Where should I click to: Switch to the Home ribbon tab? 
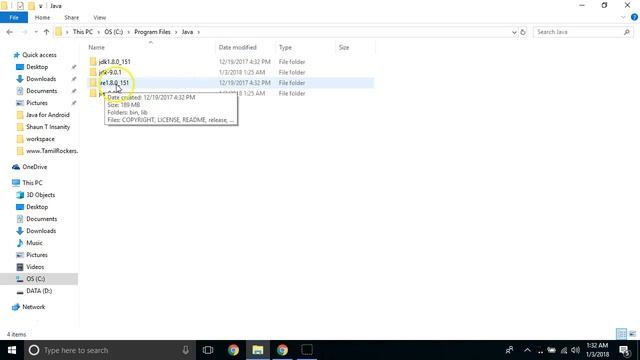point(42,18)
